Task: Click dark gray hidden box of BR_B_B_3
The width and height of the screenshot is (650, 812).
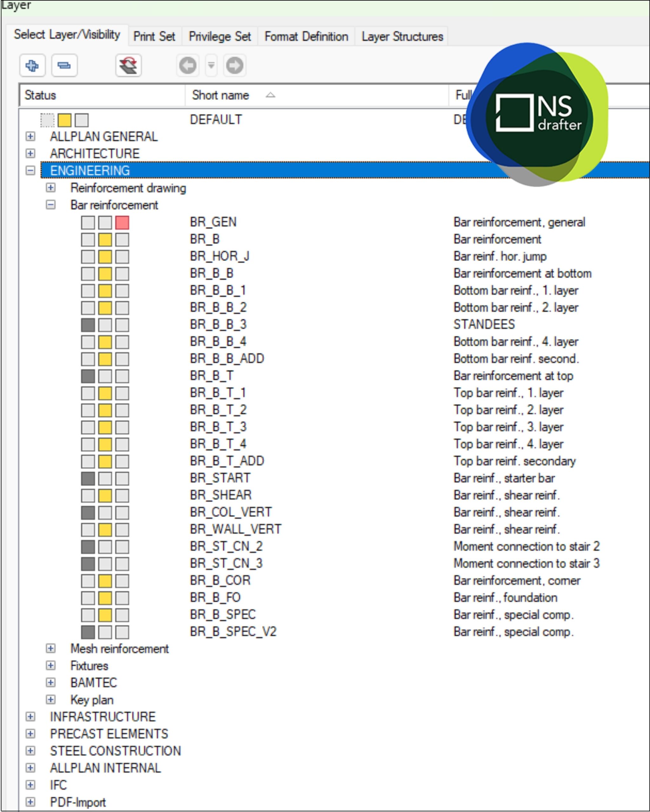Action: pos(88,325)
